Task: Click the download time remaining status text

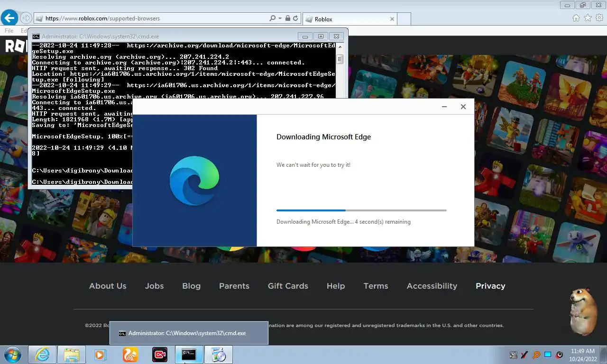Action: pos(343,222)
